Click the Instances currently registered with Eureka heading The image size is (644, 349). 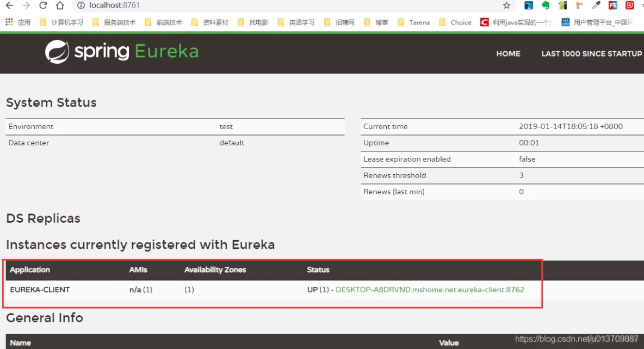(140, 244)
